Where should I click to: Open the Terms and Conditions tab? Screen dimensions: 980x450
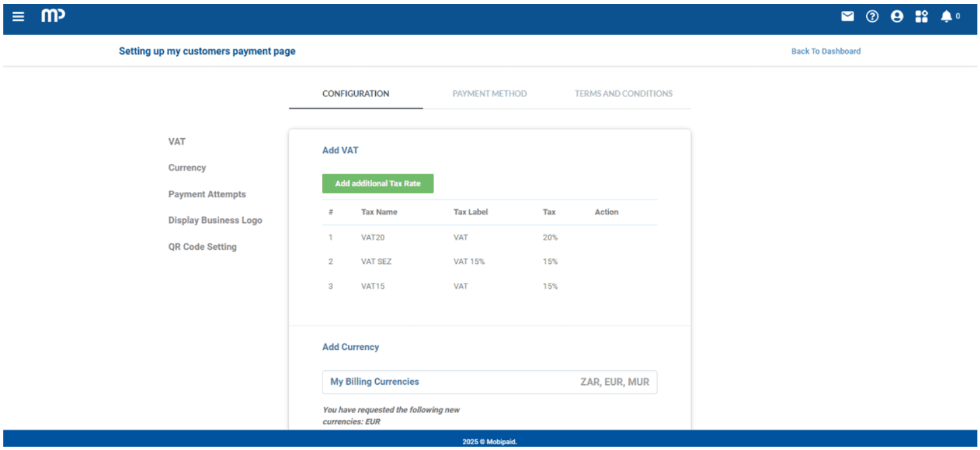[x=623, y=93]
